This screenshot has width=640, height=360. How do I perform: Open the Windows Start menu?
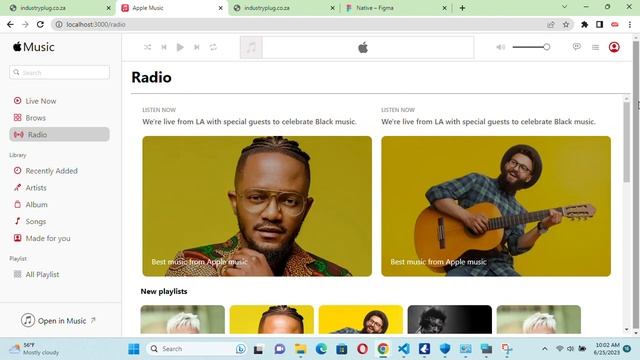[133, 349]
